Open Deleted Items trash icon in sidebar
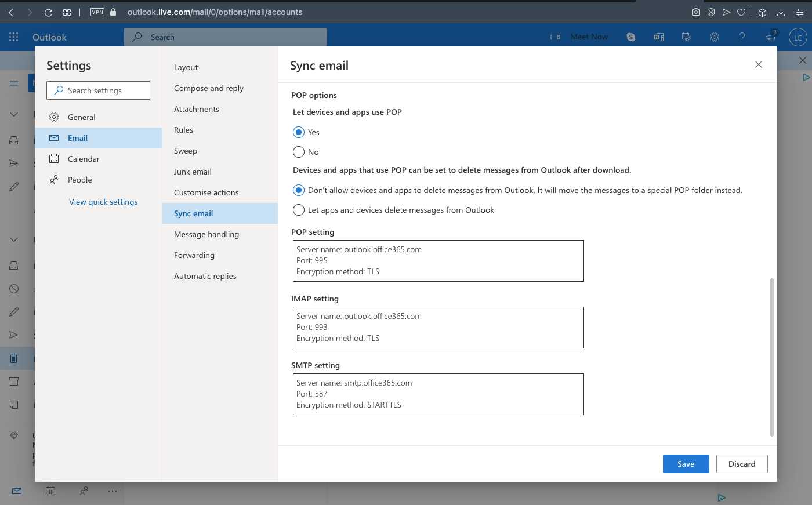The width and height of the screenshot is (812, 505). (x=14, y=358)
